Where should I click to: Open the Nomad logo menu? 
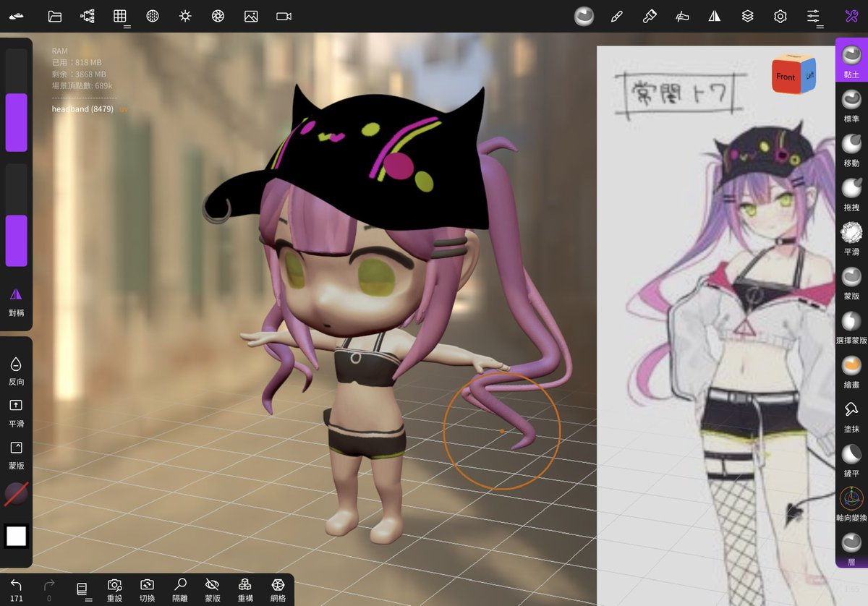point(17,16)
